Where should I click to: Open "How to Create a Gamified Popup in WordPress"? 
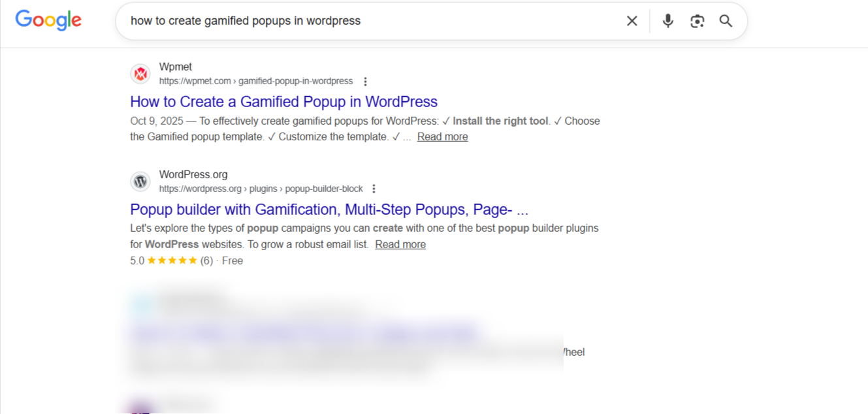[x=283, y=101]
